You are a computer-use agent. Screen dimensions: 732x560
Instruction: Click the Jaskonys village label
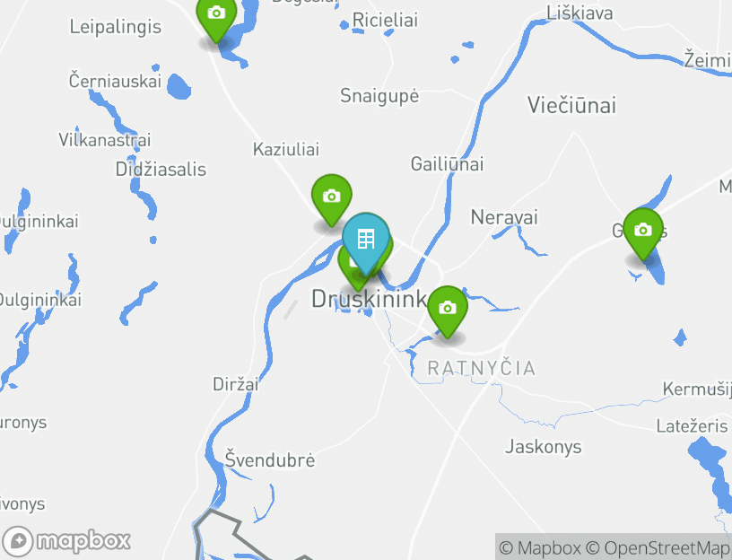544,447
